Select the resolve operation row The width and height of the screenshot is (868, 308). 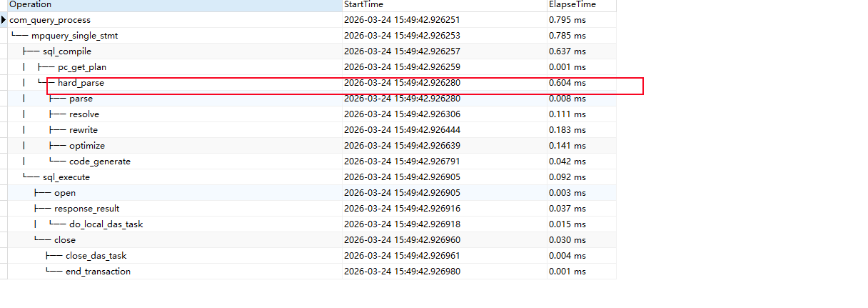click(x=84, y=114)
